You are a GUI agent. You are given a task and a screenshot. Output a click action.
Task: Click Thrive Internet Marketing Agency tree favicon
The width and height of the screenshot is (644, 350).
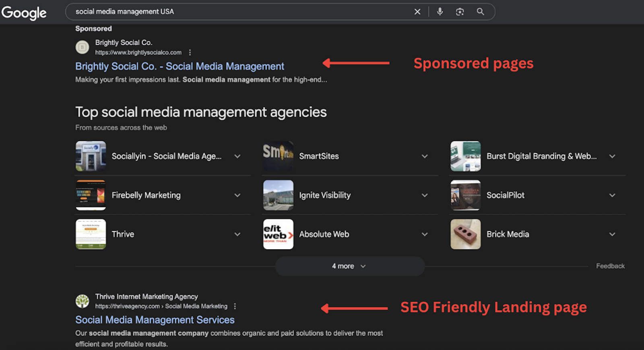click(x=83, y=301)
